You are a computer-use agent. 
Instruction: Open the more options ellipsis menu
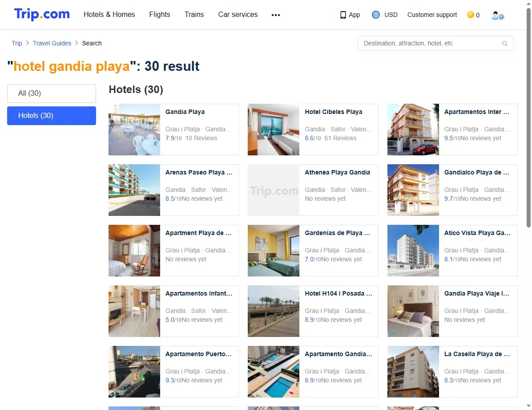275,15
